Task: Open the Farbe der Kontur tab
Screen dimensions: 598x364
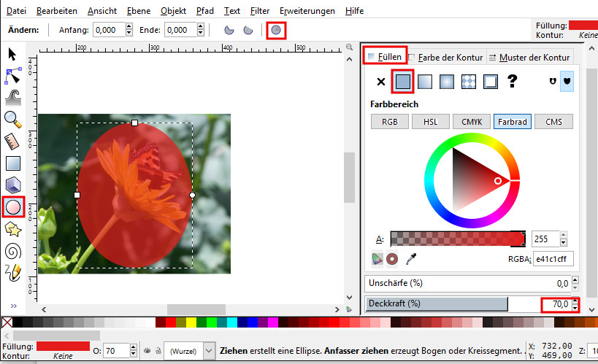Action: click(446, 58)
